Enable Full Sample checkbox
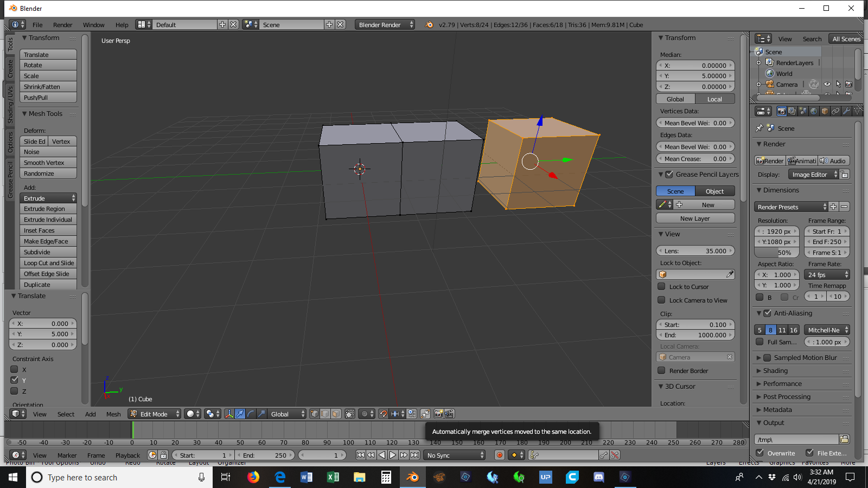The height and width of the screenshot is (488, 868). (x=759, y=342)
